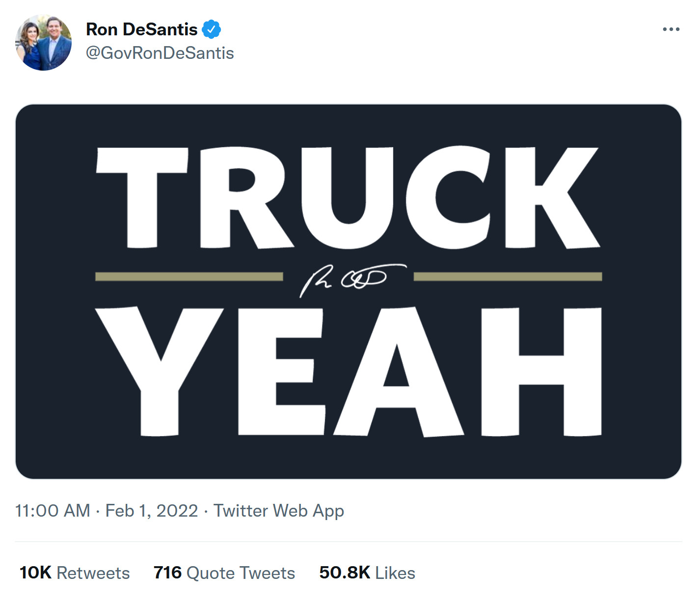Click the right gold line in image
700x601 pixels.
click(508, 277)
